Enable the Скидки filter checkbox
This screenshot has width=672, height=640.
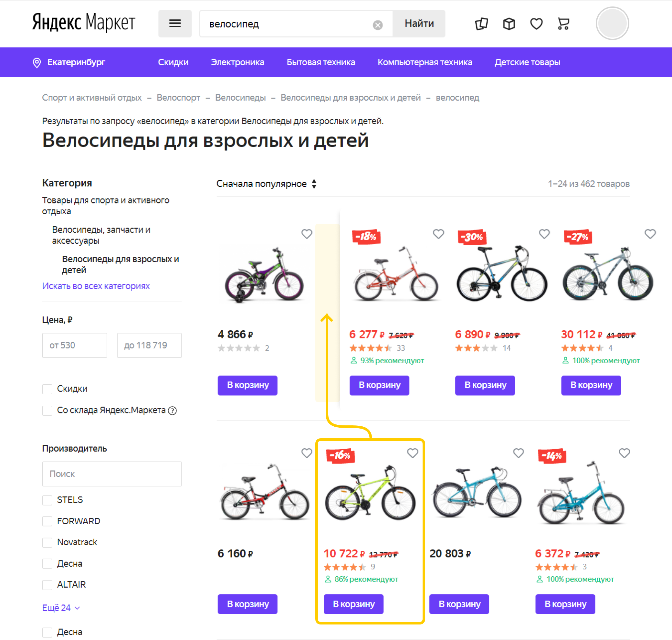coord(47,389)
